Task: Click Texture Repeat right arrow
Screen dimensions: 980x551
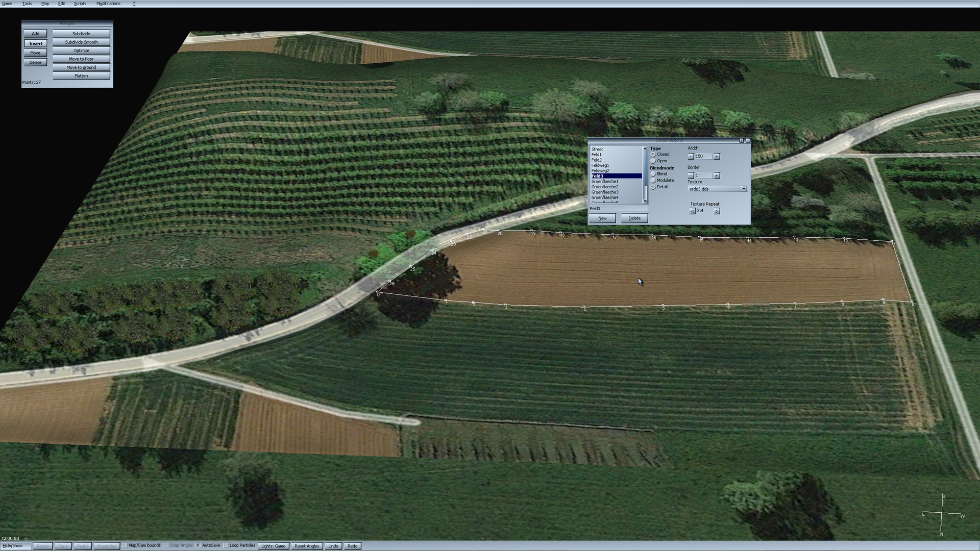Action: coord(717,211)
